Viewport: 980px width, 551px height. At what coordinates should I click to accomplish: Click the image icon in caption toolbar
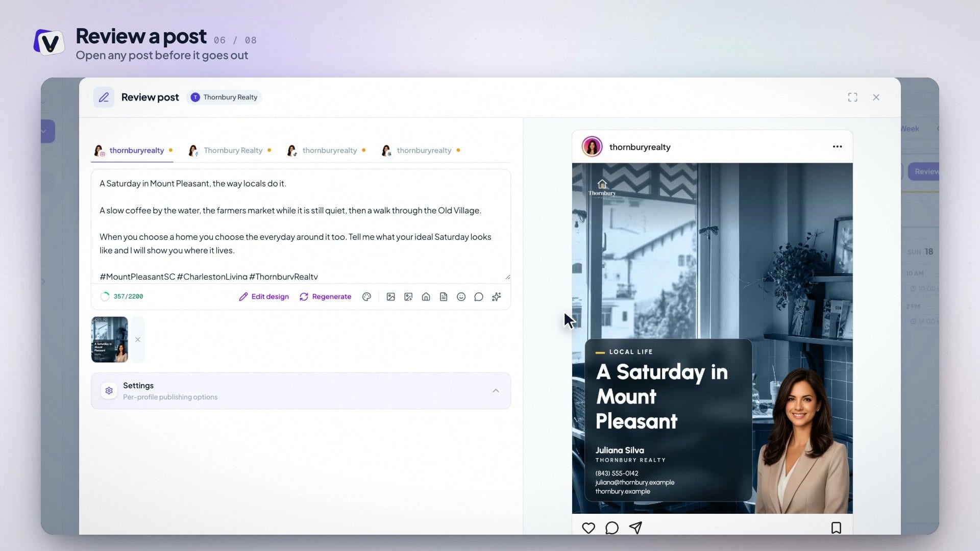(x=390, y=297)
